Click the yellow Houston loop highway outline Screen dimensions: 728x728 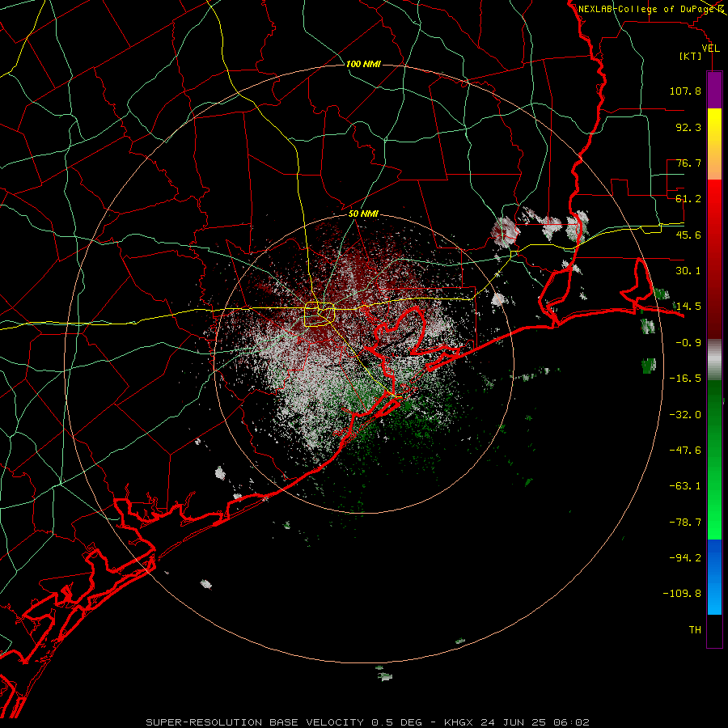click(320, 315)
